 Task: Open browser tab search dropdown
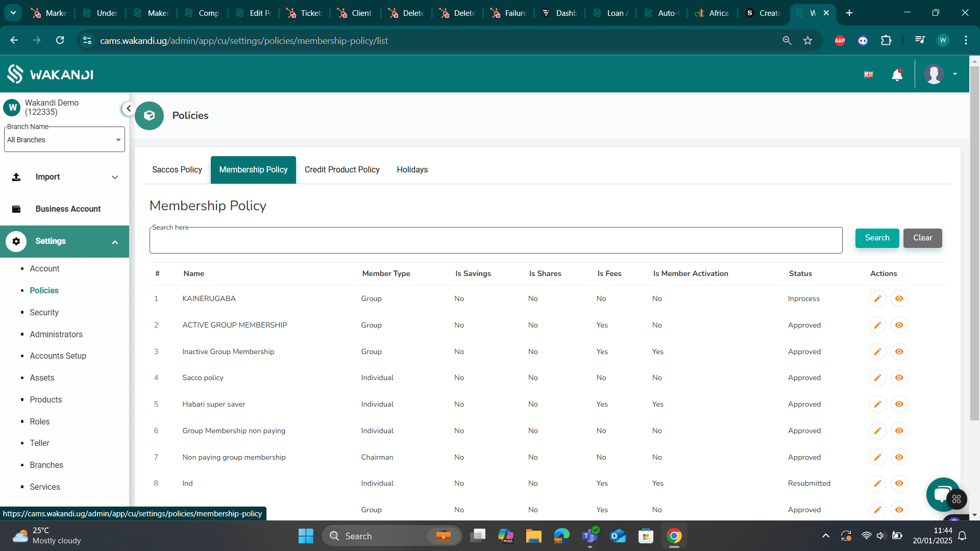[13, 13]
